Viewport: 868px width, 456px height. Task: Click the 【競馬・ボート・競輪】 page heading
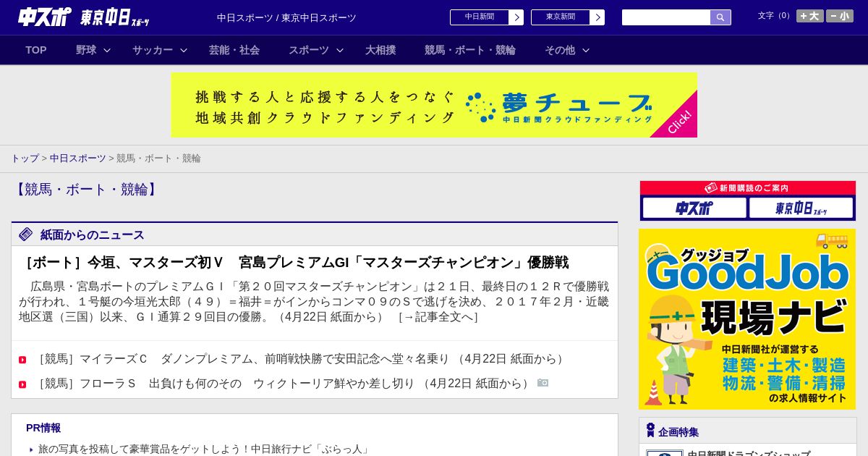click(x=87, y=190)
